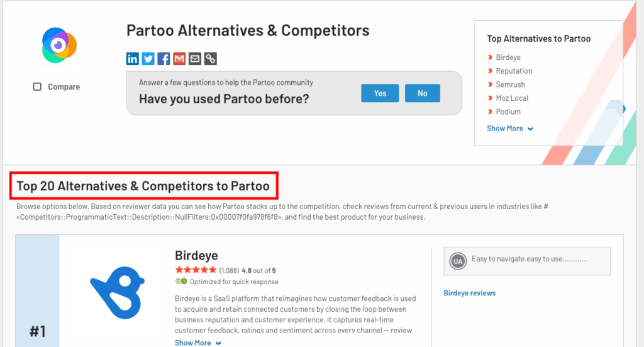Answer Yes to used Partoo

click(380, 93)
